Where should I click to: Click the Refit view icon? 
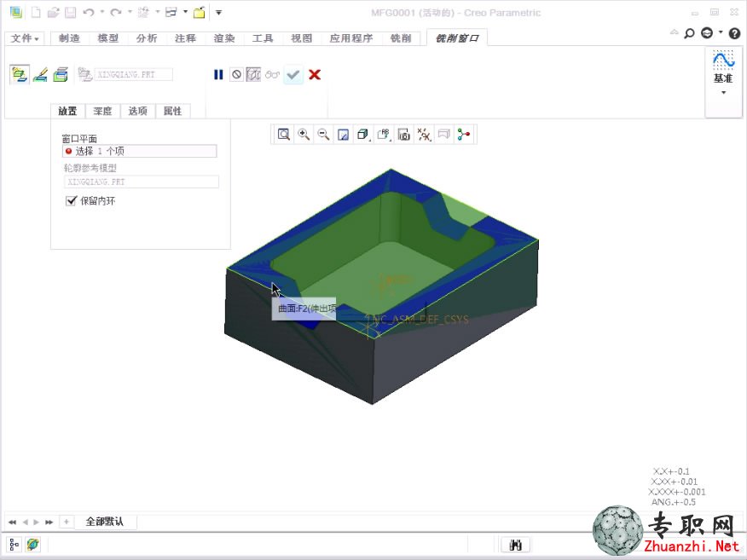coord(284,135)
